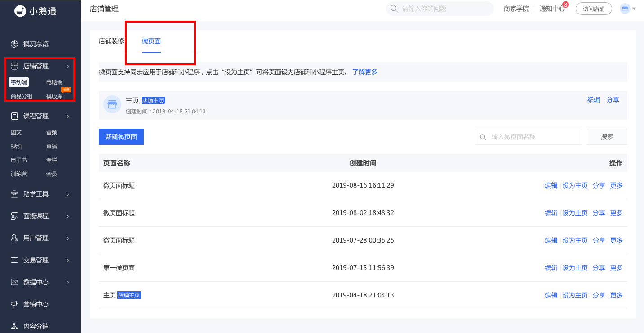The image size is (644, 333).
Task: Click the 用户管理 person icon
Action: point(14,238)
